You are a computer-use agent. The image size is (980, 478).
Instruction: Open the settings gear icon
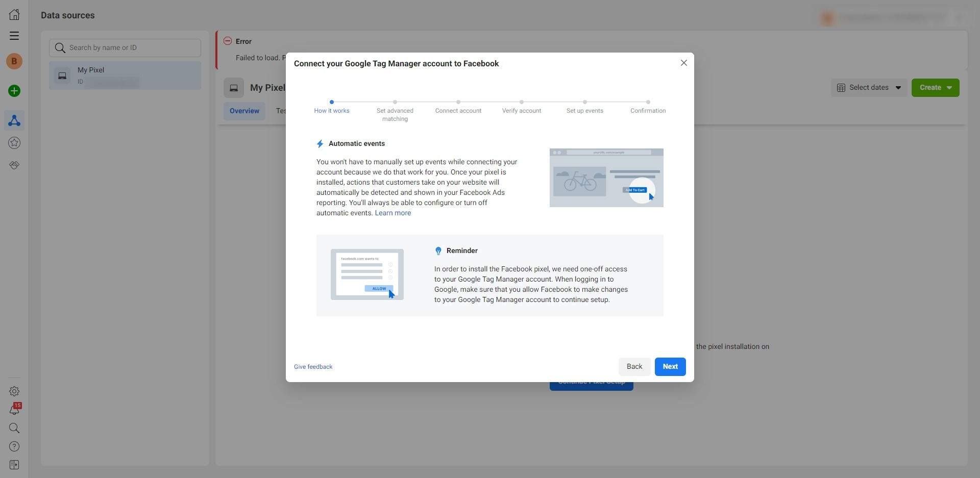14,391
